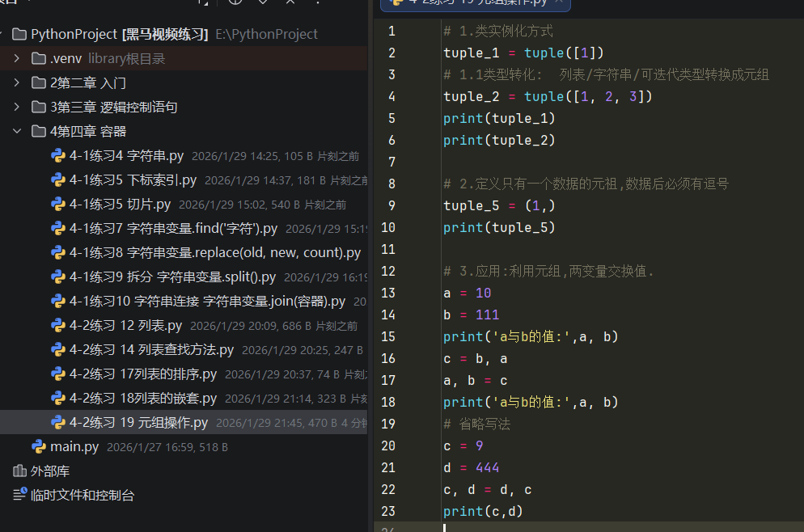Select the .venv library根目录 row
The height and width of the screenshot is (532, 804).
[x=184, y=58]
